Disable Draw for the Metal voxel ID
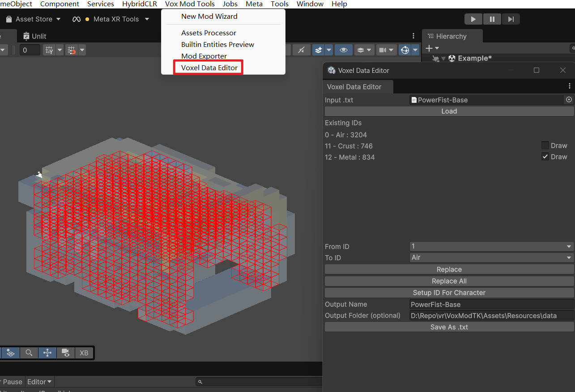This screenshot has height=392, width=575. (545, 156)
